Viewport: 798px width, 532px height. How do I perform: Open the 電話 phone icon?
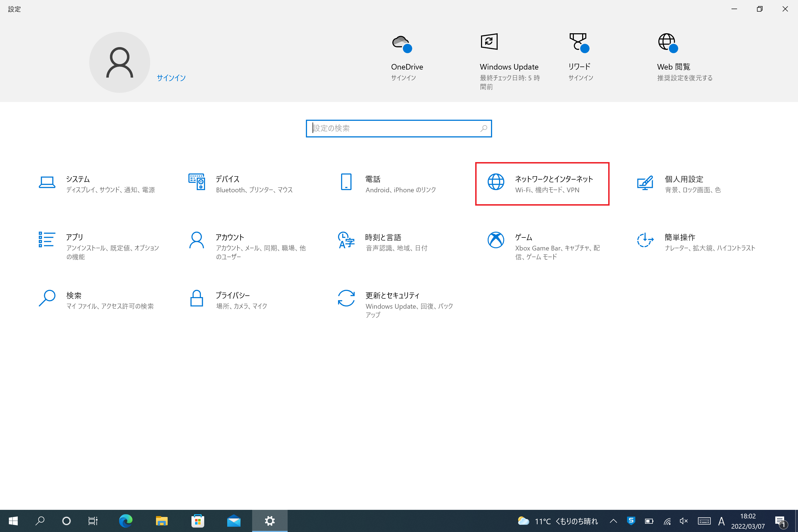(x=346, y=182)
